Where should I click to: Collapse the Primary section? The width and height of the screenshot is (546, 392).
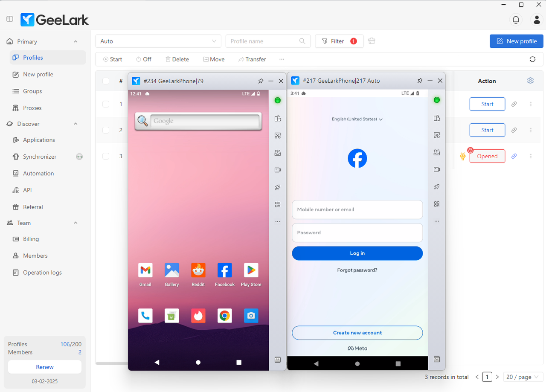(76, 41)
